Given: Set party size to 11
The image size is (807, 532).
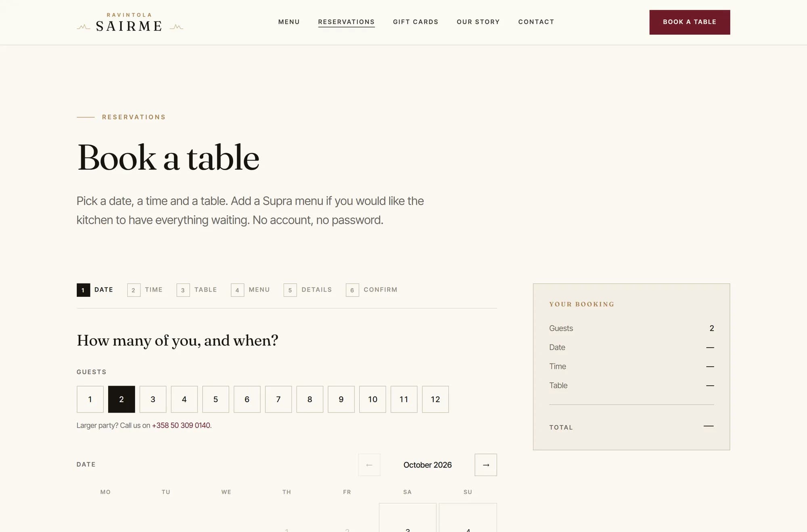Looking at the screenshot, I should click(404, 399).
